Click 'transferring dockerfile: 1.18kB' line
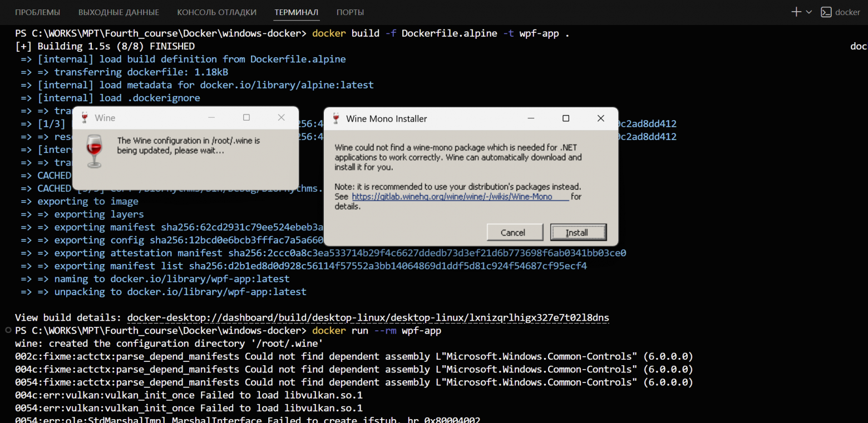 click(125, 72)
